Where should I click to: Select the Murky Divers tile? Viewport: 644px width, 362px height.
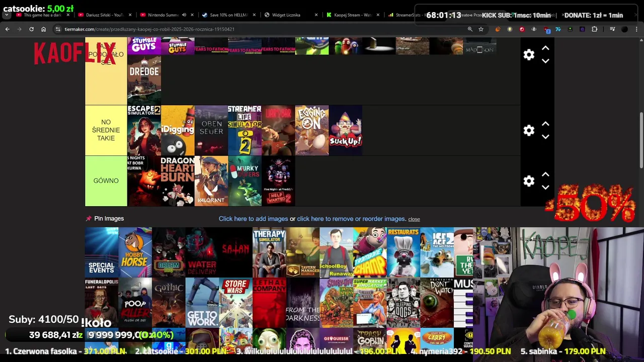245,181
